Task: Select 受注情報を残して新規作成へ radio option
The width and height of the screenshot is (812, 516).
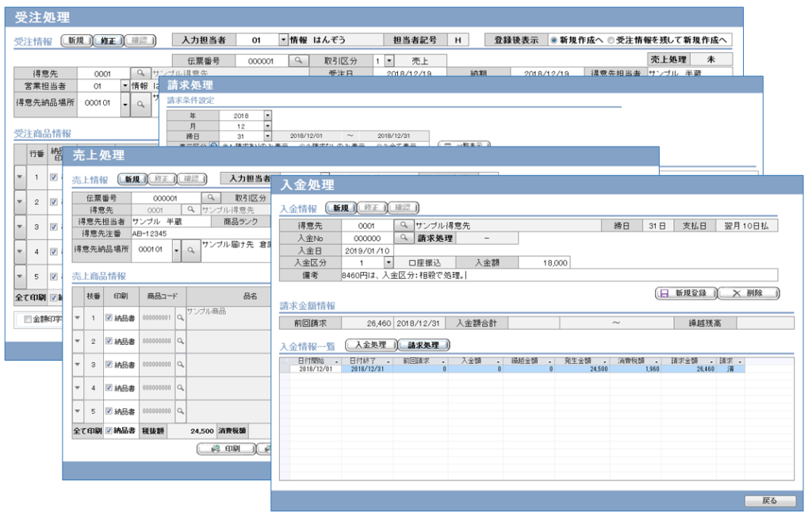Action: tap(611, 40)
